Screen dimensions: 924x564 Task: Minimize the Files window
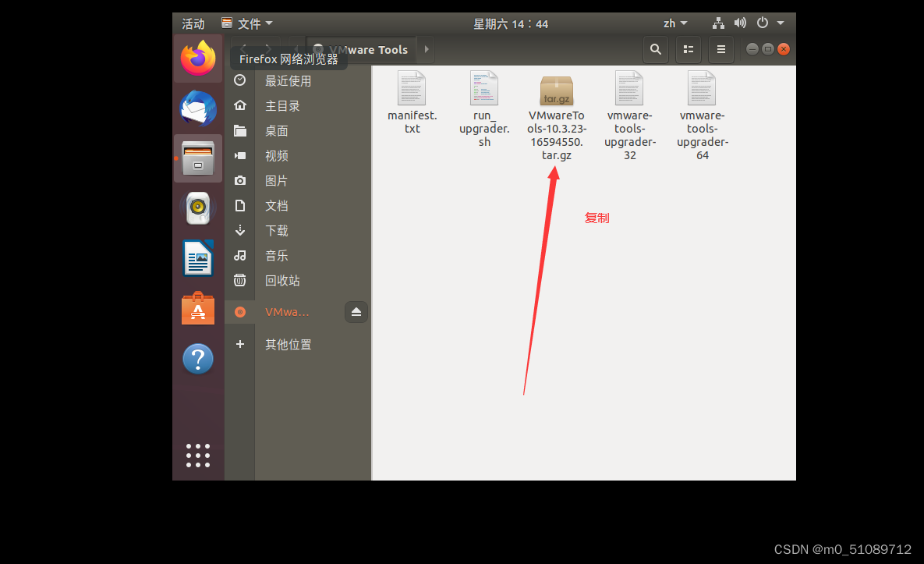click(752, 49)
